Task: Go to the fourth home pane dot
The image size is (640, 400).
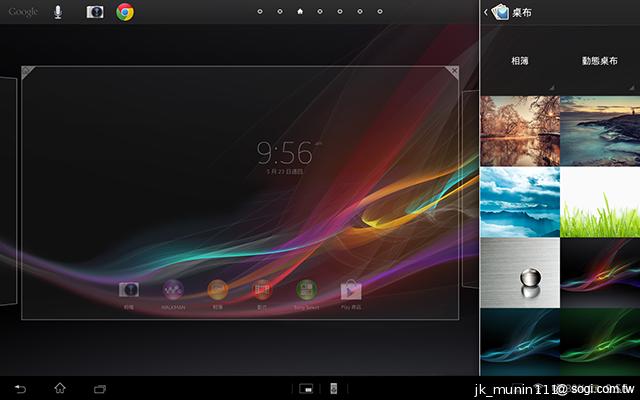Action: pos(320,11)
